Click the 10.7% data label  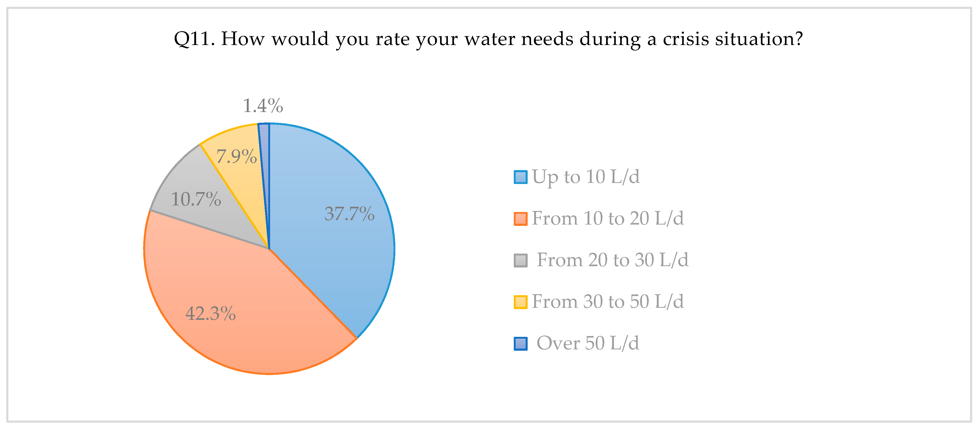[x=196, y=199]
